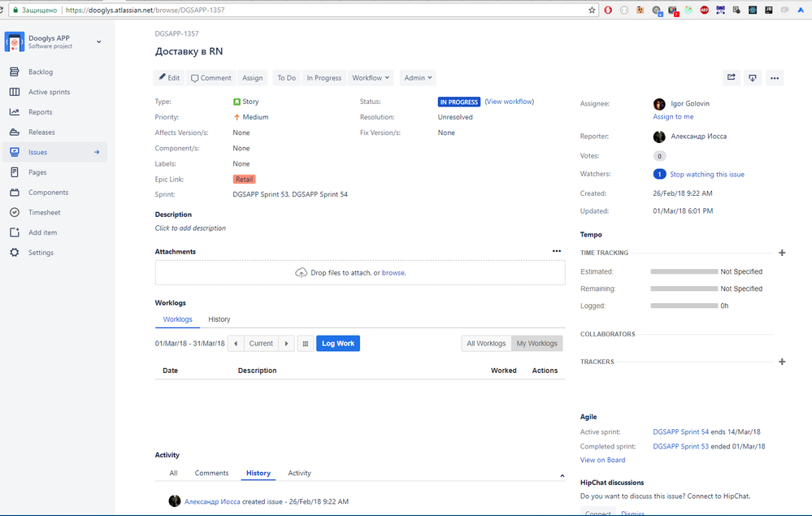Show All activity tab
Viewport: 812px width, 516px height.
tap(173, 473)
